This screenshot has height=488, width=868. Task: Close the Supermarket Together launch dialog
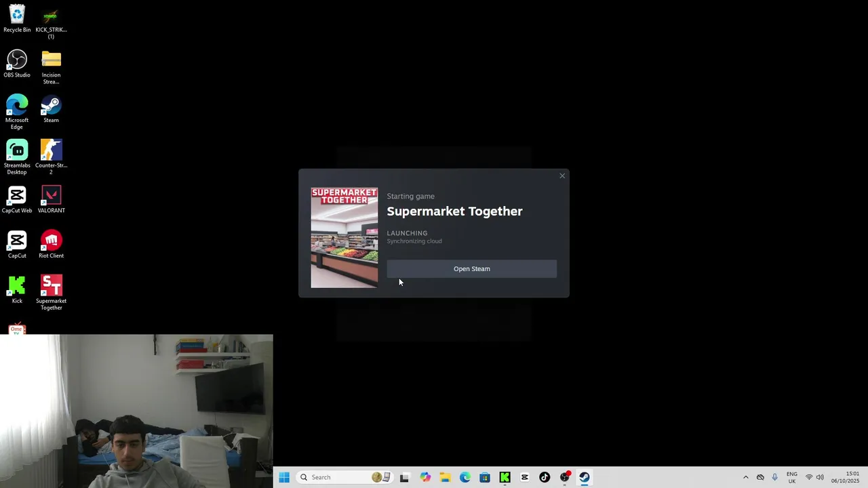point(562,176)
